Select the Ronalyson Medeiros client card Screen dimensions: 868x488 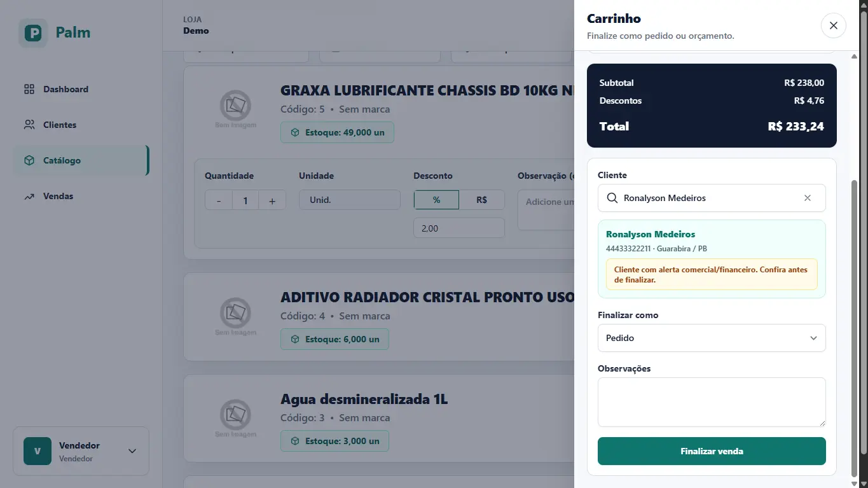712,259
